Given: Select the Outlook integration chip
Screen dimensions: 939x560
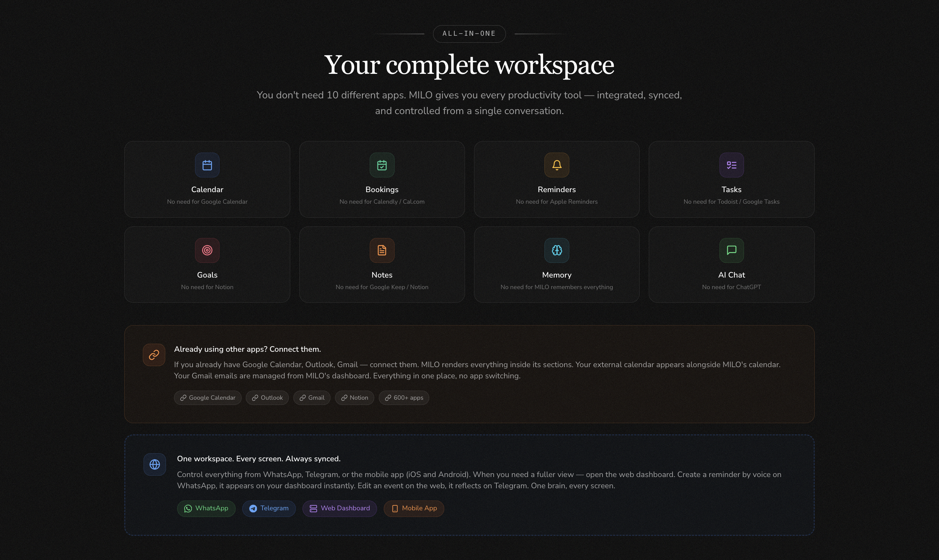Looking at the screenshot, I should click(x=267, y=398).
